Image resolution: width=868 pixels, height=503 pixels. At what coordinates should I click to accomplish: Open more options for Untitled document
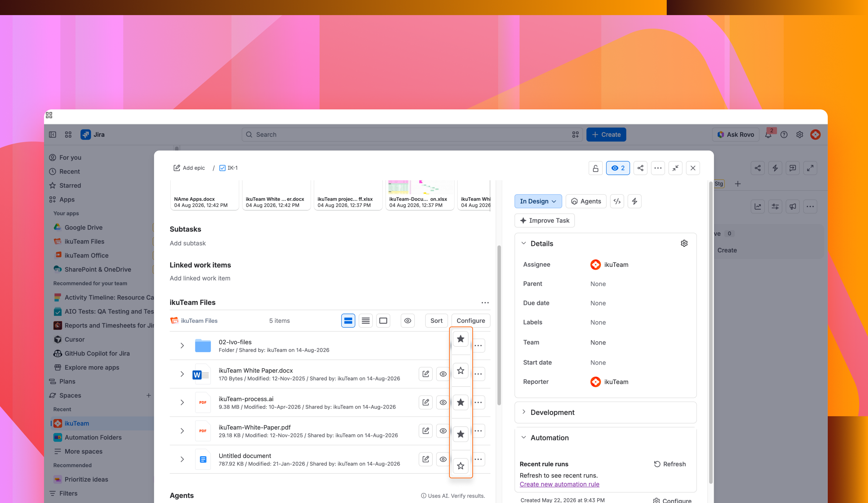click(478, 459)
